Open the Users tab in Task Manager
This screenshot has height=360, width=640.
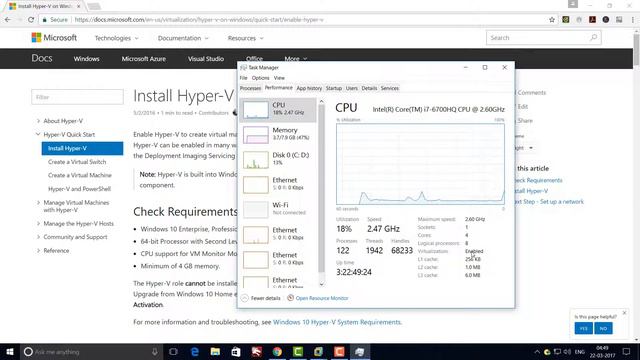351,88
